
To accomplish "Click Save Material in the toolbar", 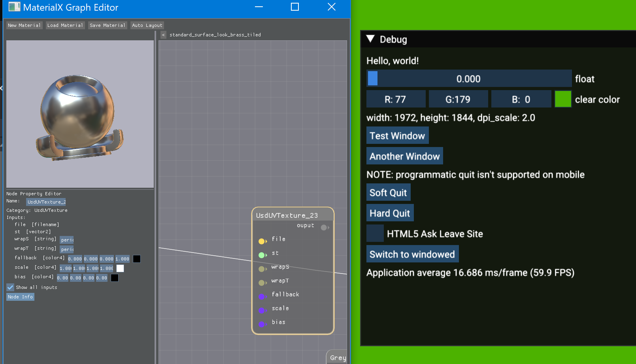I will [107, 25].
